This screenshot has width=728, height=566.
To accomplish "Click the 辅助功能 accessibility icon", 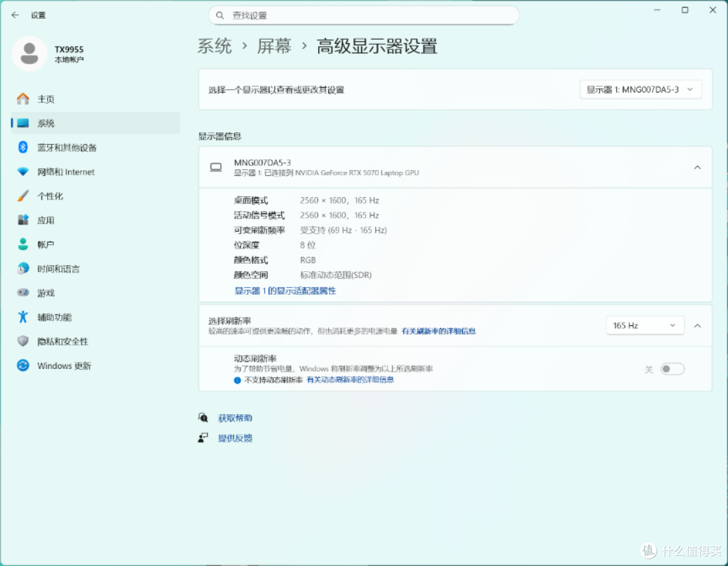I will 23,317.
